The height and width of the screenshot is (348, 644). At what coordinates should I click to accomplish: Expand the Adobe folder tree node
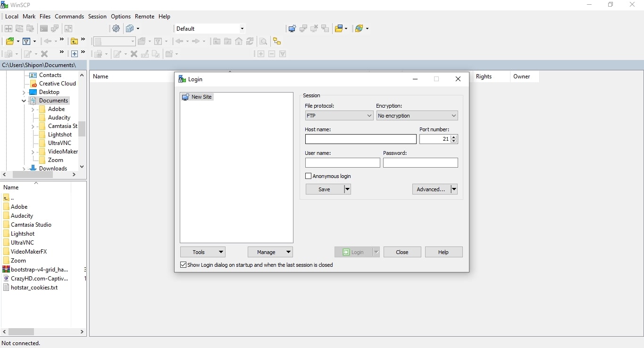pyautogui.click(x=33, y=109)
